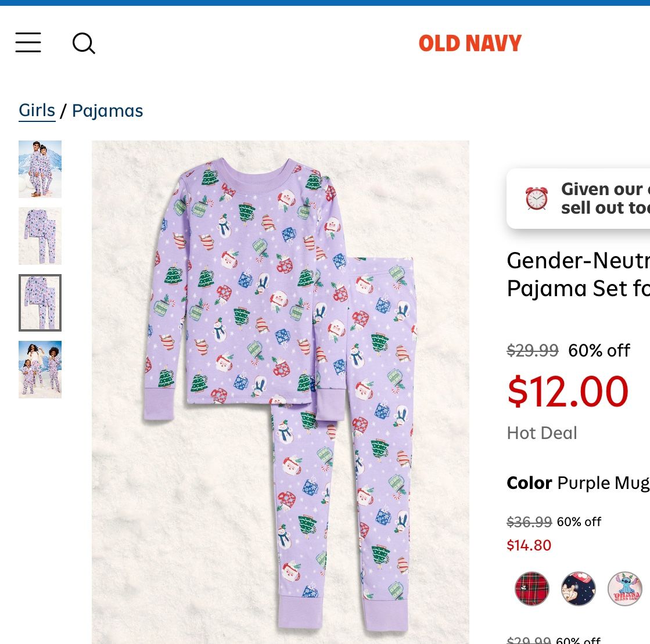Select the folded pajama set thumbnail
650x644 pixels.
[x=40, y=236]
